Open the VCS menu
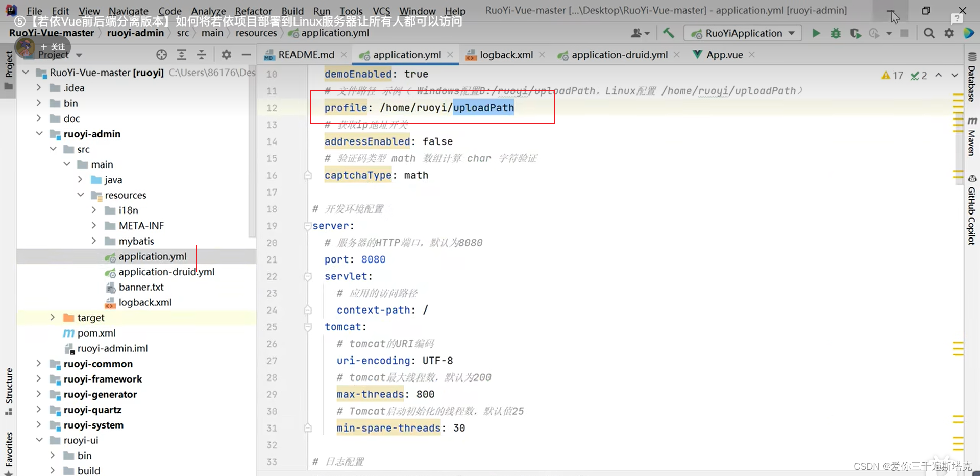This screenshot has height=476, width=980. [x=381, y=11]
